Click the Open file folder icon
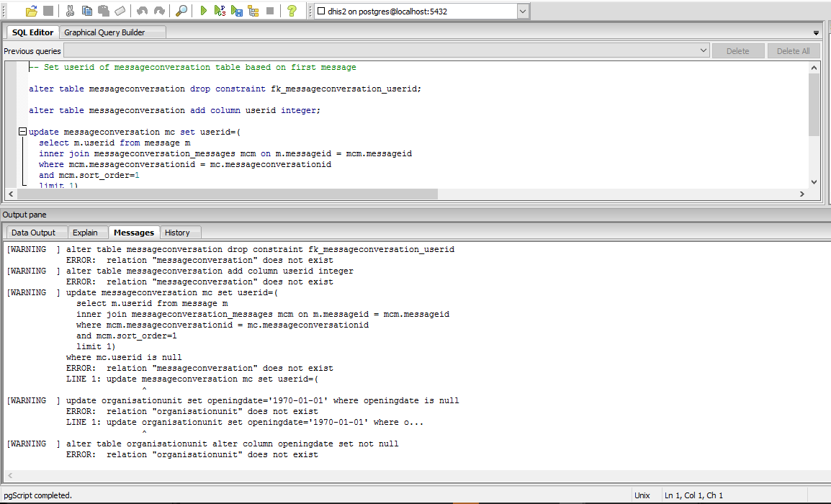 click(31, 11)
